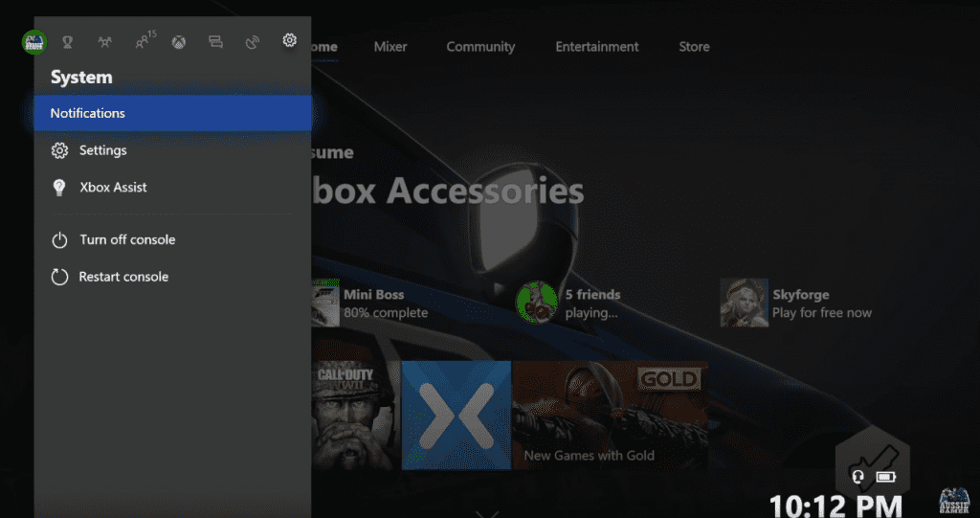Select Xbox Assist
The image size is (980, 518).
(x=172, y=188)
